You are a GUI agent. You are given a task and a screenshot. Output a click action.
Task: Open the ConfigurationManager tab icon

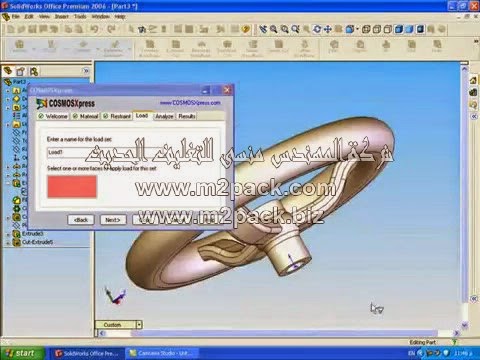33,71
